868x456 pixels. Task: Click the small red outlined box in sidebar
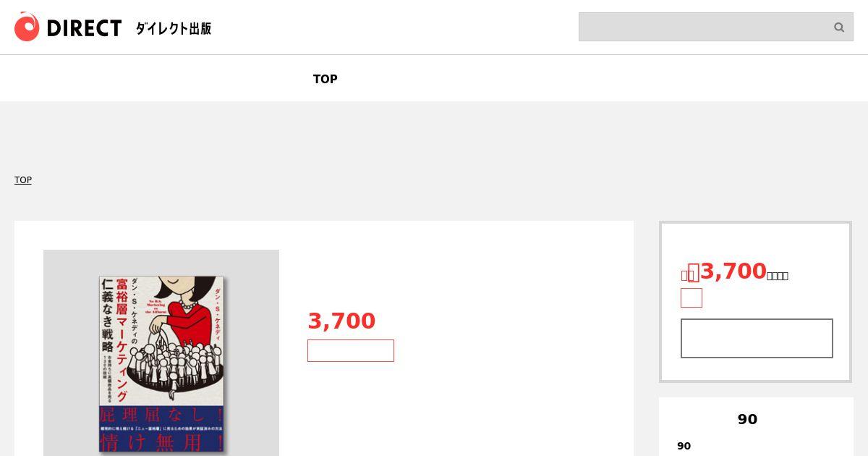(692, 297)
